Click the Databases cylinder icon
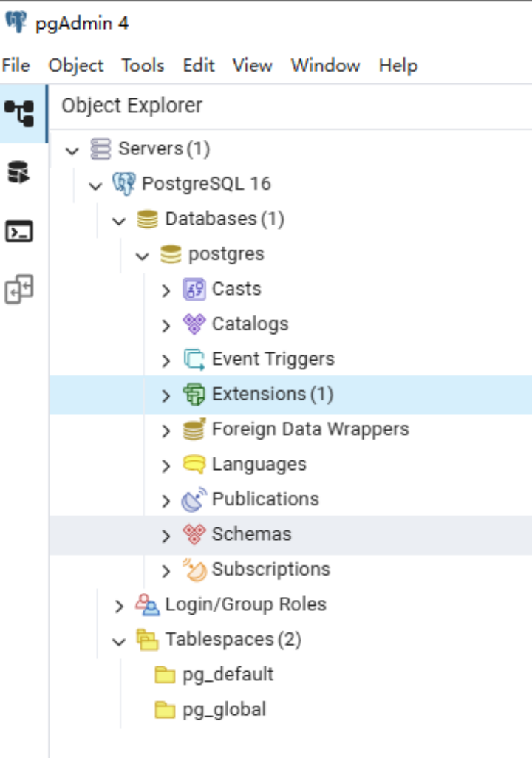 click(148, 219)
